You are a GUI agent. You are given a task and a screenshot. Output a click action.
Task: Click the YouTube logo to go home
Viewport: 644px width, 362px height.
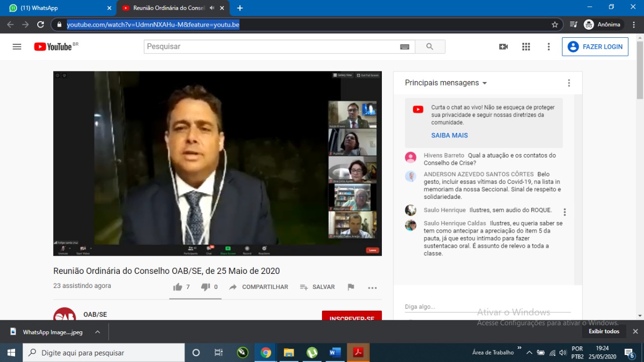pyautogui.click(x=53, y=47)
